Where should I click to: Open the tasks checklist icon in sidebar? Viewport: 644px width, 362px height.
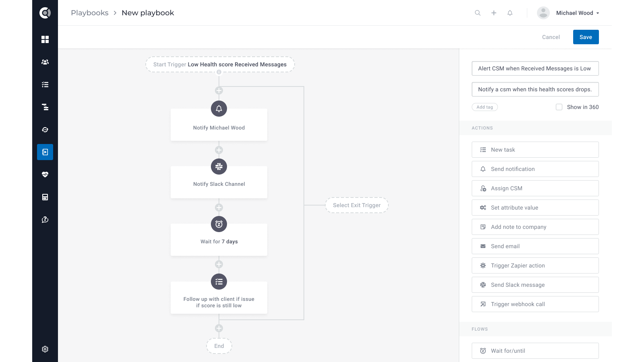point(45,84)
